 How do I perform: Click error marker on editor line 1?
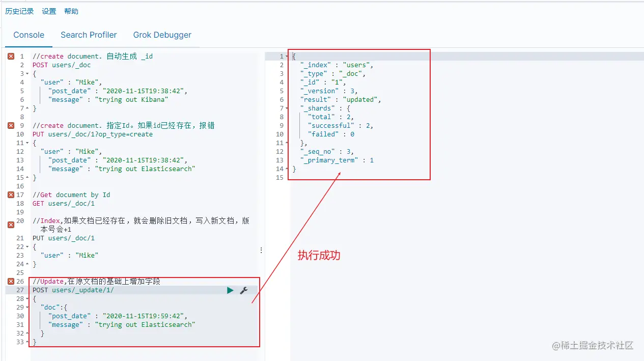click(x=11, y=57)
